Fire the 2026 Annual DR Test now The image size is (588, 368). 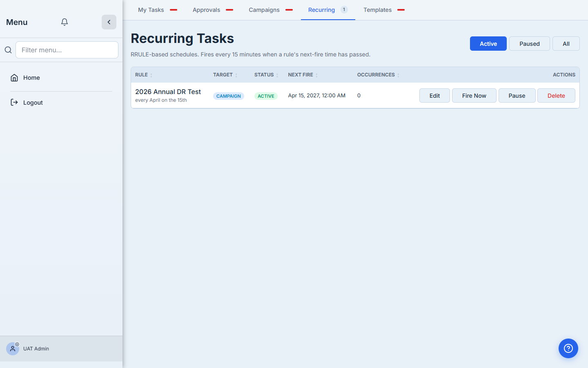(x=474, y=96)
